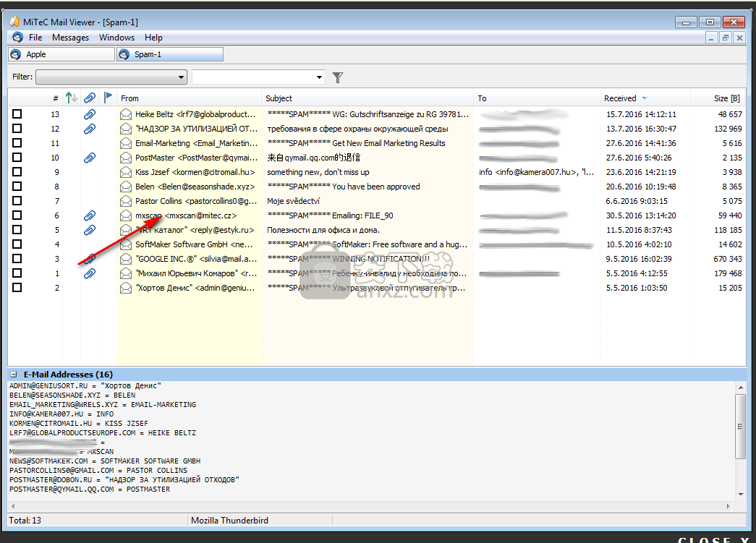Screen dimensions: 756x543
Task: Minimize the inner Spam-1 child window
Action: click(711, 38)
